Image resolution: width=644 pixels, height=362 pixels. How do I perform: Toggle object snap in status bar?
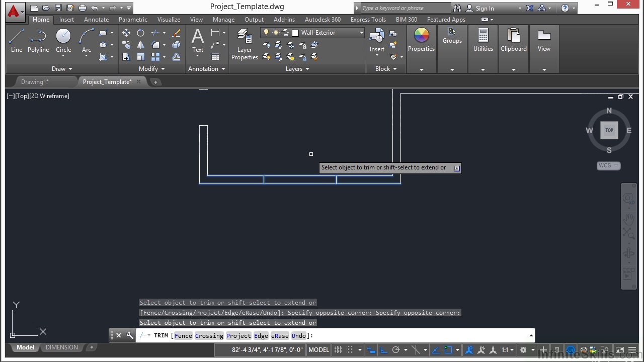(448, 350)
